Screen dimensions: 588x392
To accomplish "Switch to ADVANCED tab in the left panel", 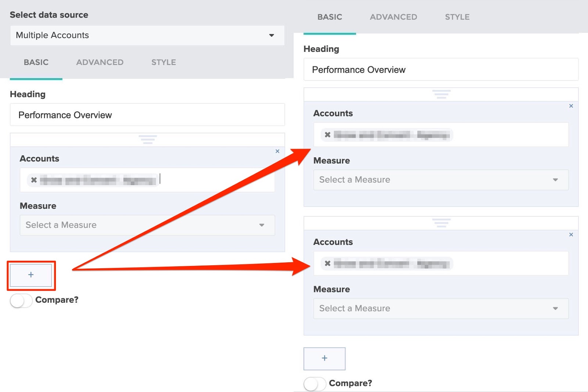I will [100, 62].
